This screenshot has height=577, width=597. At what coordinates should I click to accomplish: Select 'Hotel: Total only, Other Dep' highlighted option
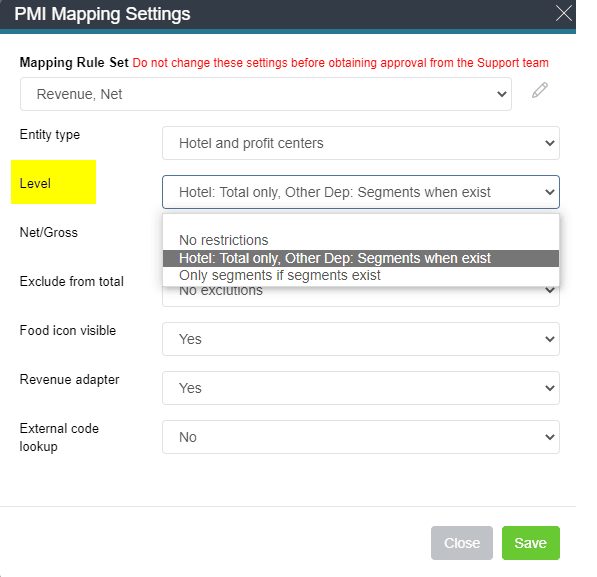(x=361, y=258)
